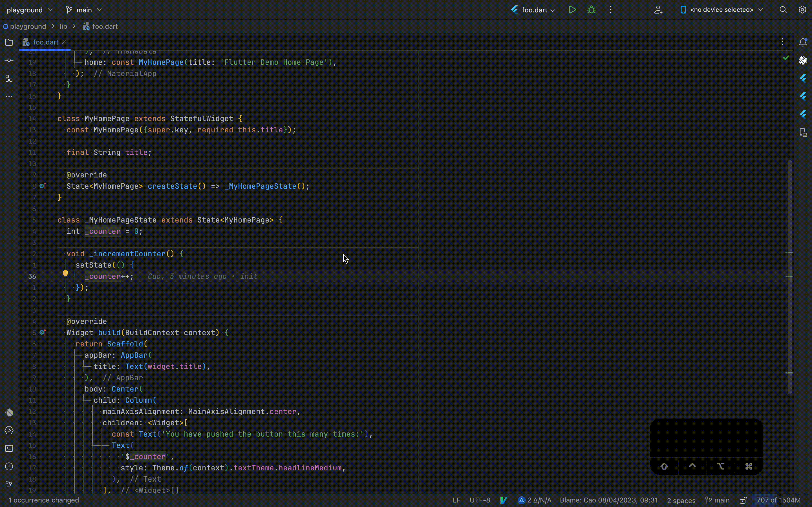Expand the playground project dropdown

30,10
